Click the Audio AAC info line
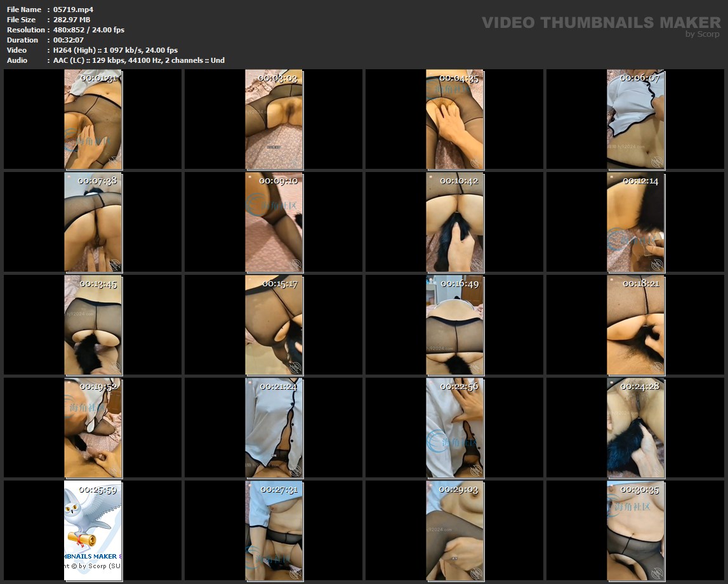The height and width of the screenshot is (584, 728). (139, 60)
